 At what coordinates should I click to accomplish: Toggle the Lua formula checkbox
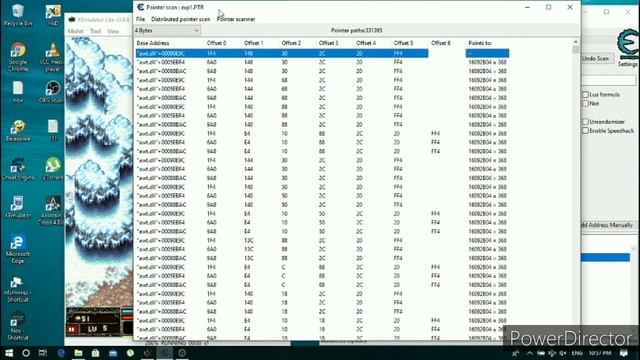[x=585, y=95]
